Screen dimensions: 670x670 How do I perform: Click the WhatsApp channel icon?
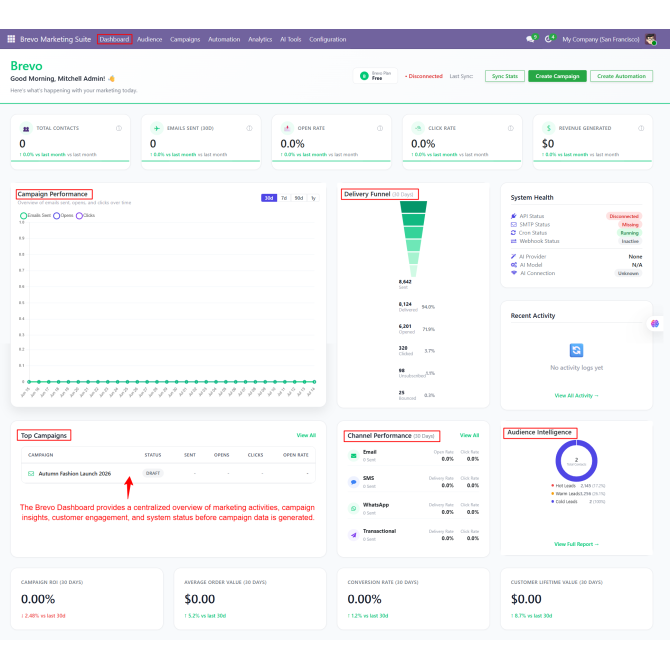(353, 508)
